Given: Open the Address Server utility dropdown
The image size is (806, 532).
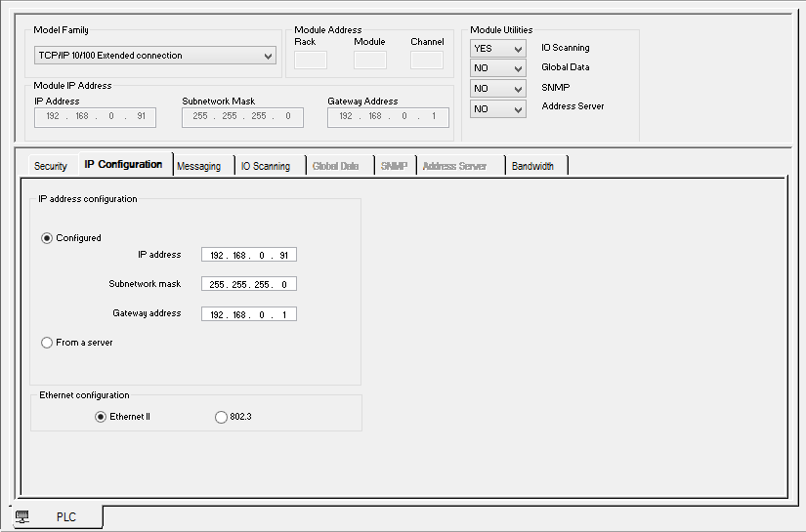Looking at the screenshot, I should [x=497, y=109].
